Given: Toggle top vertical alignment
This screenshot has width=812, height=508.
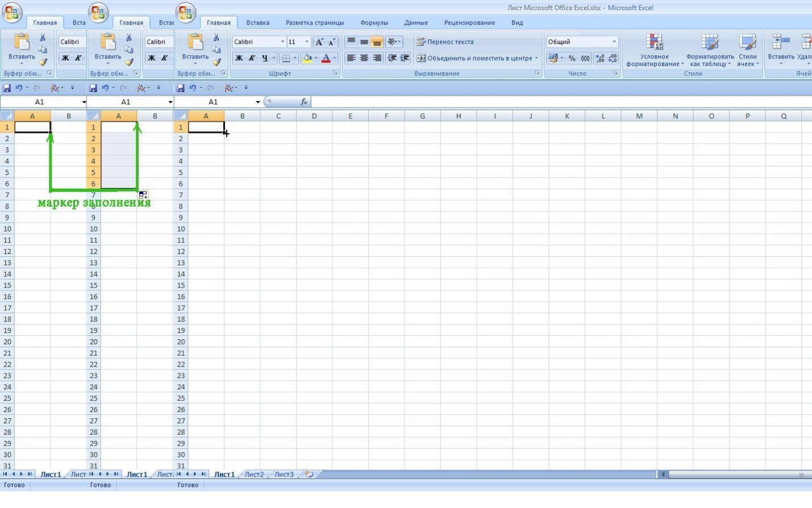Looking at the screenshot, I should click(351, 42).
